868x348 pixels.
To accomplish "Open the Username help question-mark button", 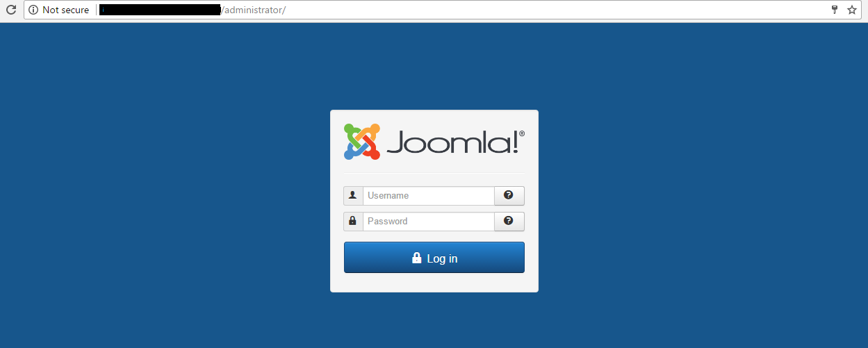I will coord(509,196).
